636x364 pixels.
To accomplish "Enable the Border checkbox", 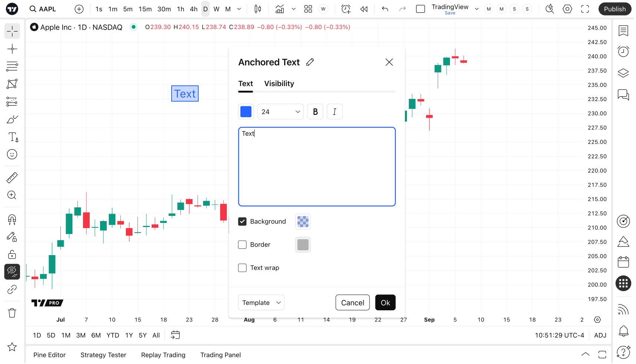I will click(x=242, y=245).
